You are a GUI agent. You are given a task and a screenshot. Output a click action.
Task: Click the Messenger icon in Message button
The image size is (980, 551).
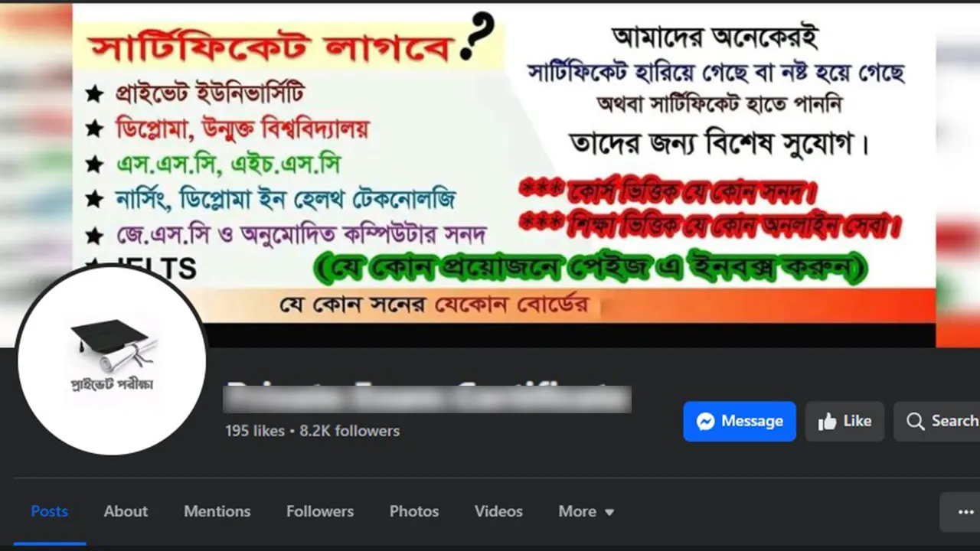click(x=706, y=421)
